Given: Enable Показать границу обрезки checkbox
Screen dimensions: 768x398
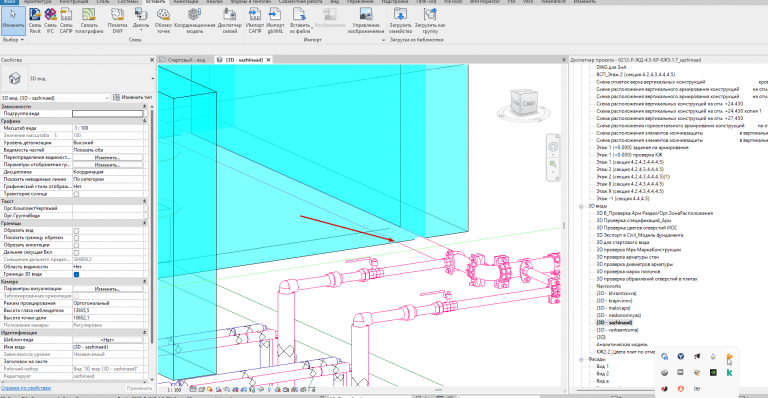Looking at the screenshot, I should [76, 237].
